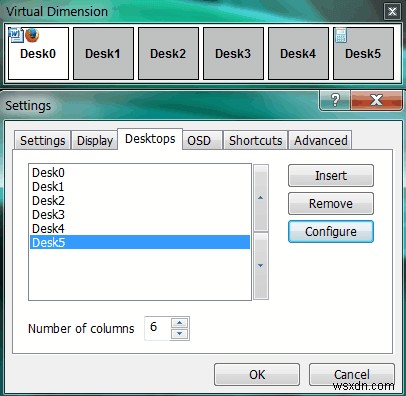The width and height of the screenshot is (406, 396).
Task: Click the help question mark button
Action: 335,100
